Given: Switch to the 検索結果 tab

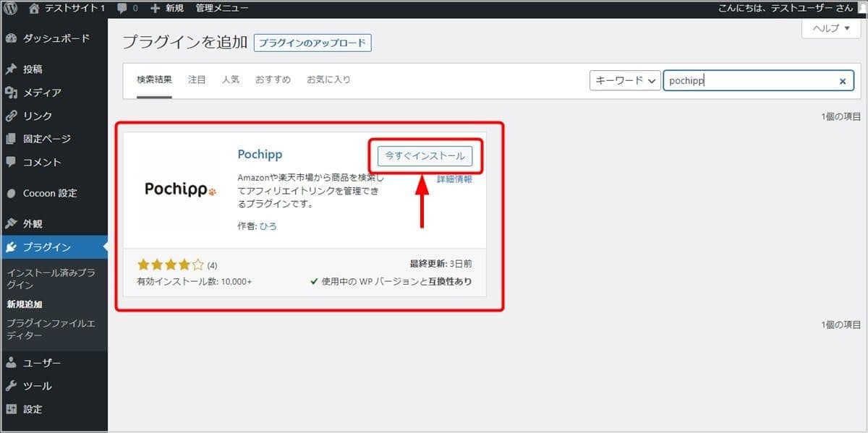Looking at the screenshot, I should click(155, 80).
